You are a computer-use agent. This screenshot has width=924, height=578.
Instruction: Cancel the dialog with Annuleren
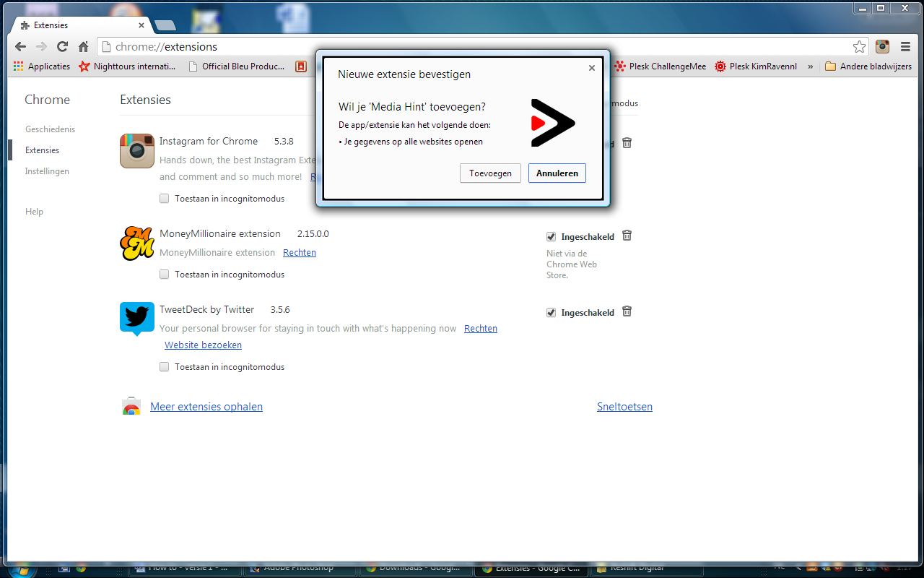[x=557, y=173]
